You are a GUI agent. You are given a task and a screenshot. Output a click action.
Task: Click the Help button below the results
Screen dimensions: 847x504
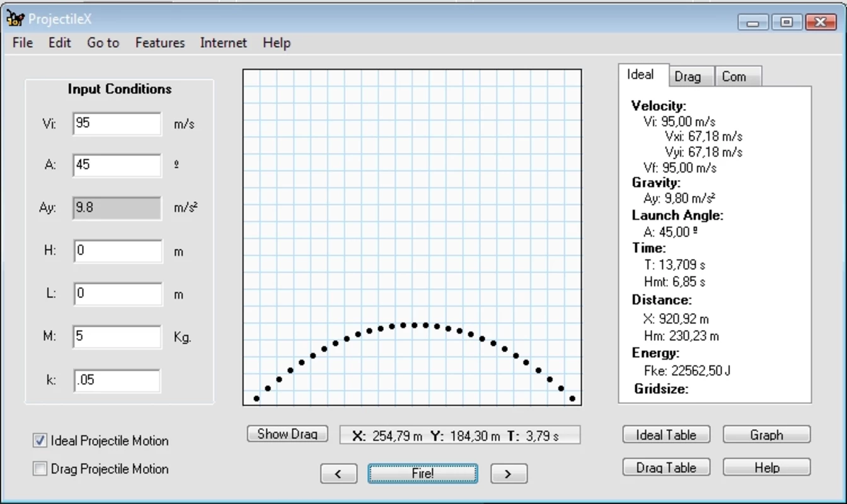(x=766, y=467)
